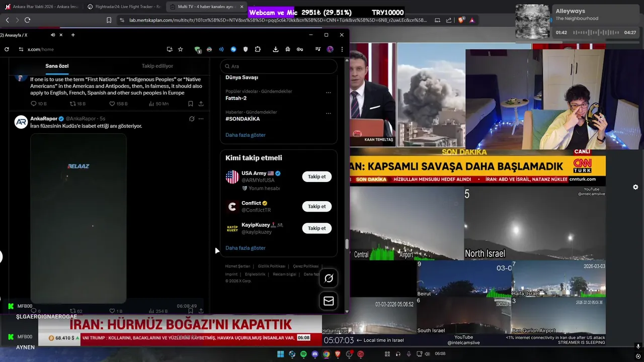The height and width of the screenshot is (362, 644).
Task: Open more options for the Fattah-2 trend
Action: [x=329, y=93]
